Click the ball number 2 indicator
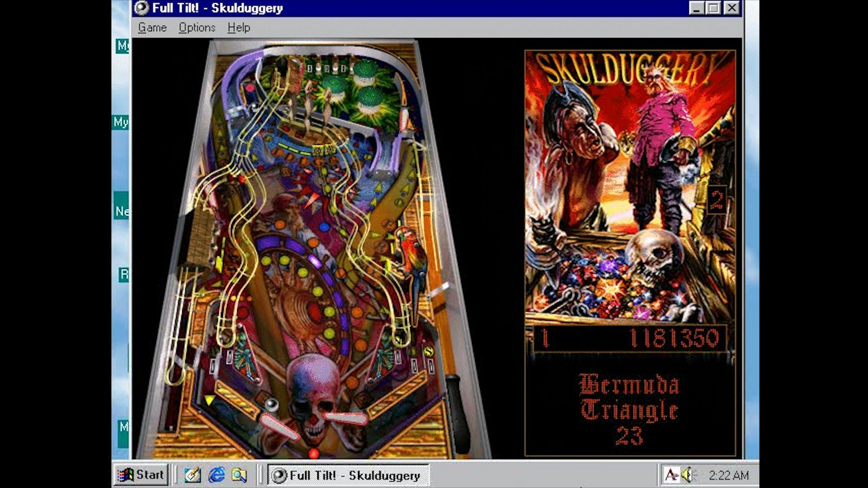 click(717, 200)
